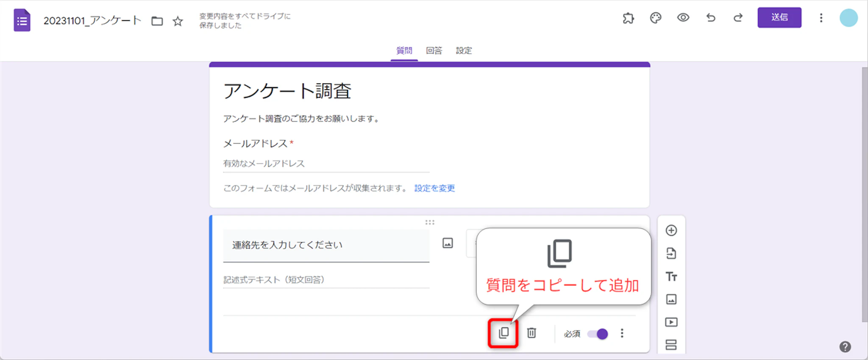The height and width of the screenshot is (360, 868).
Task: Add a new question from side toolbar
Action: (x=671, y=230)
